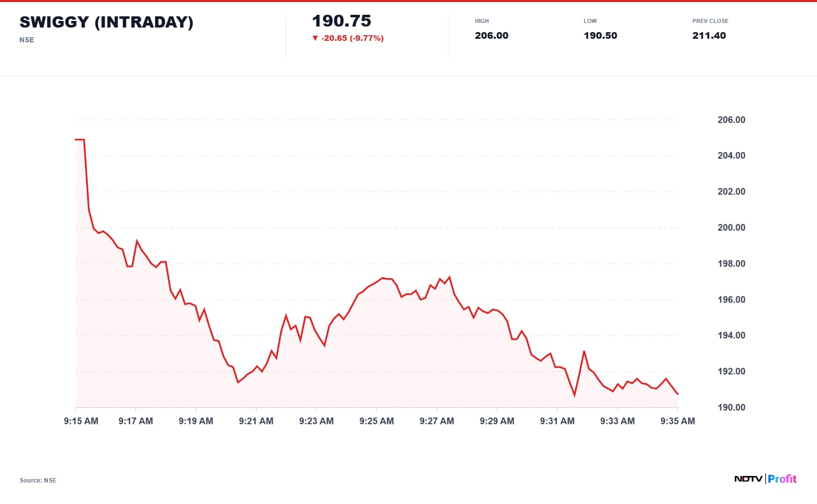Select the high value 206.00
The image size is (817, 504).
(491, 36)
